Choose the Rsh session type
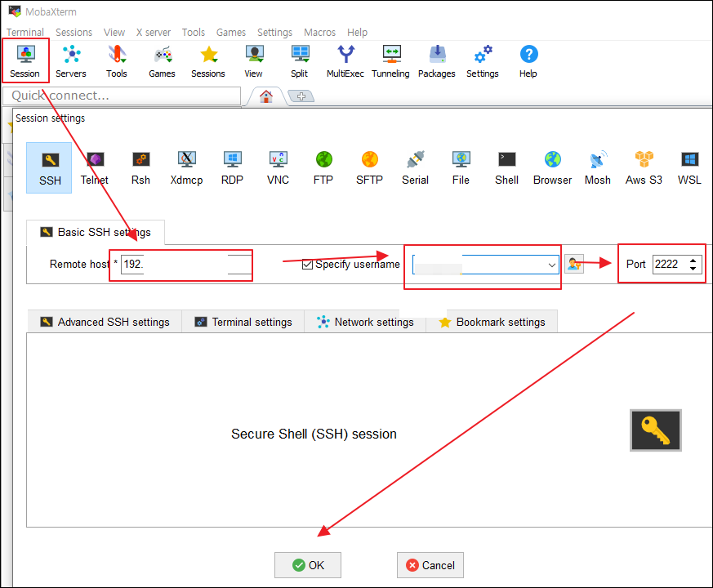 pos(140,167)
